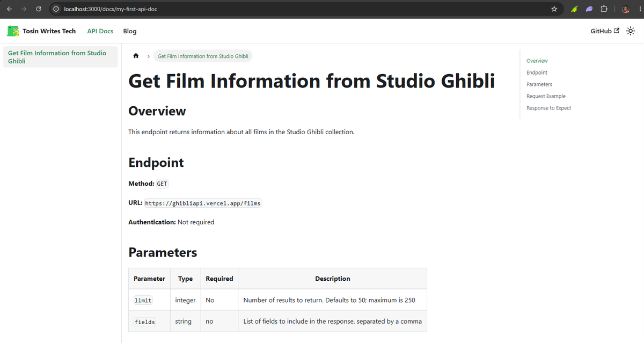The image size is (644, 343).
Task: Click the overview paragraph about Studio Ghibli films
Action: (x=241, y=132)
